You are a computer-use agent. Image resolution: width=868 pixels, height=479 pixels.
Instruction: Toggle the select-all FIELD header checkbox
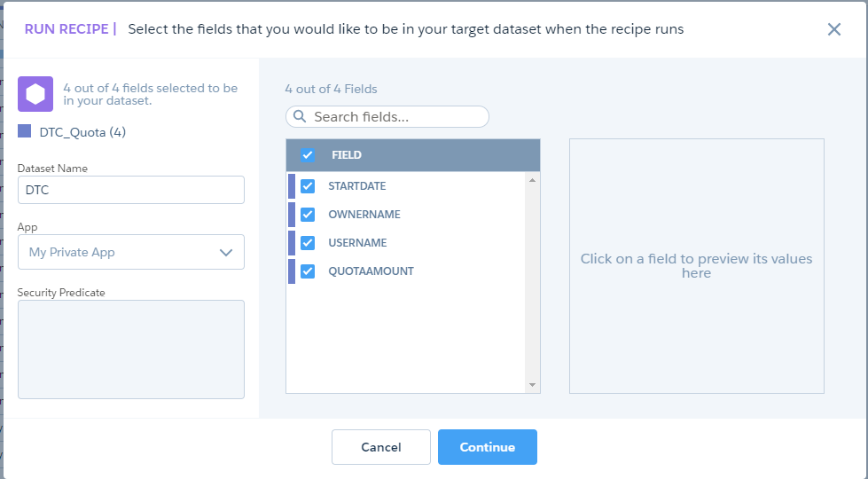(308, 155)
